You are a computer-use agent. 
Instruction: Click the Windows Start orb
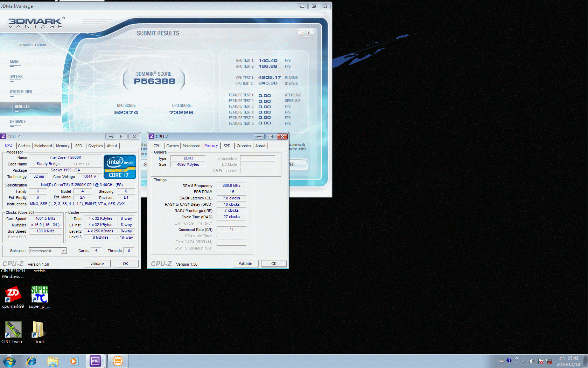point(9,361)
